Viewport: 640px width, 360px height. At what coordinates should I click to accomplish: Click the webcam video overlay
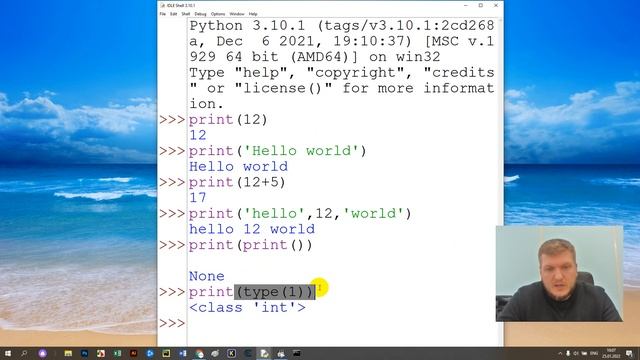[560, 274]
